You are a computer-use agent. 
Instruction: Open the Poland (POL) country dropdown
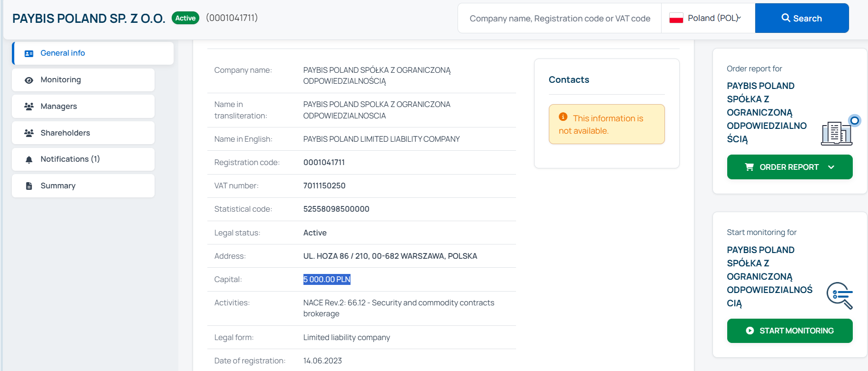708,18
